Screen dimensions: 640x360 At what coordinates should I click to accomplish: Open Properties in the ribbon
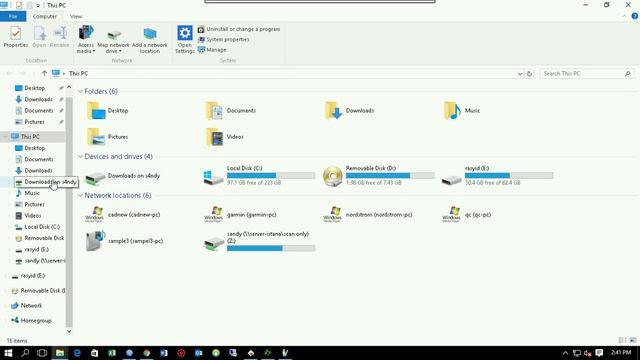[16, 37]
